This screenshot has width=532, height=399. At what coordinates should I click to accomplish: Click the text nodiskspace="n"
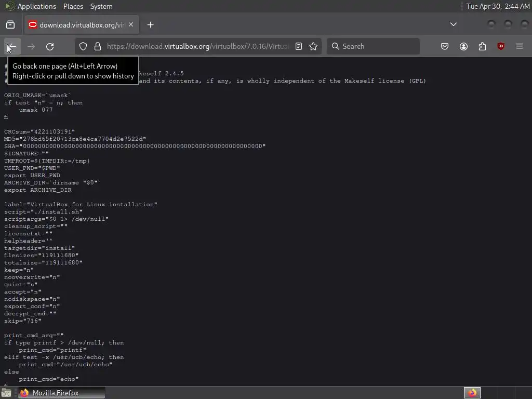click(x=32, y=299)
